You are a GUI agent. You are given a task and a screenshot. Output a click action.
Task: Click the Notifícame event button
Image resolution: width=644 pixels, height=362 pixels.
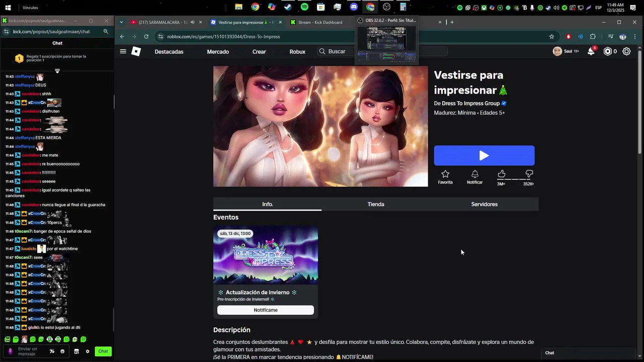coord(266,310)
